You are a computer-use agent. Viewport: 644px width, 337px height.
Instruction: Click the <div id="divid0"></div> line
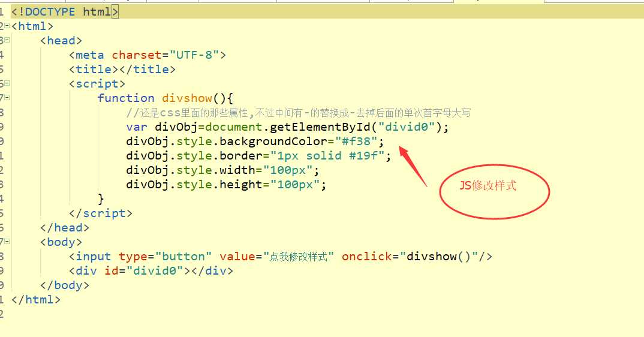[151, 271]
